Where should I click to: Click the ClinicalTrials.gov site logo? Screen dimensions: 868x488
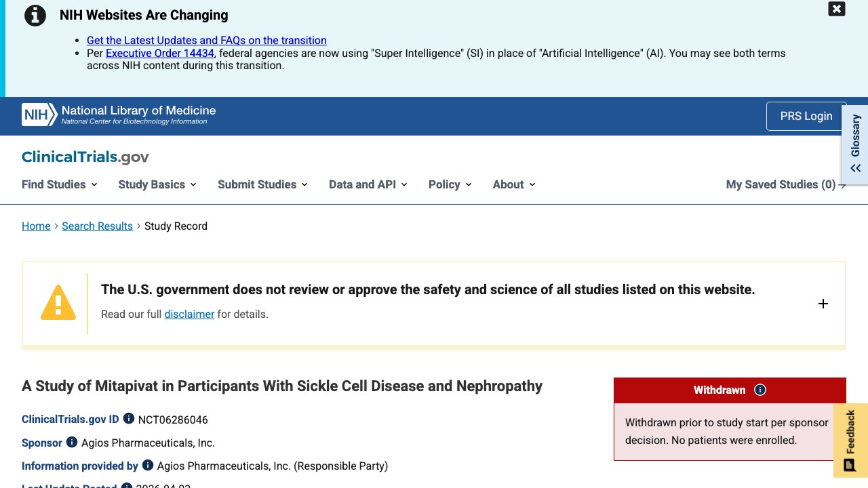point(85,157)
